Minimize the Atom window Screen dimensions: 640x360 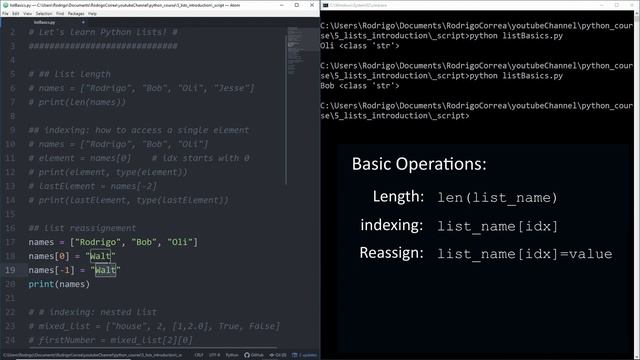pyautogui.click(x=282, y=5)
